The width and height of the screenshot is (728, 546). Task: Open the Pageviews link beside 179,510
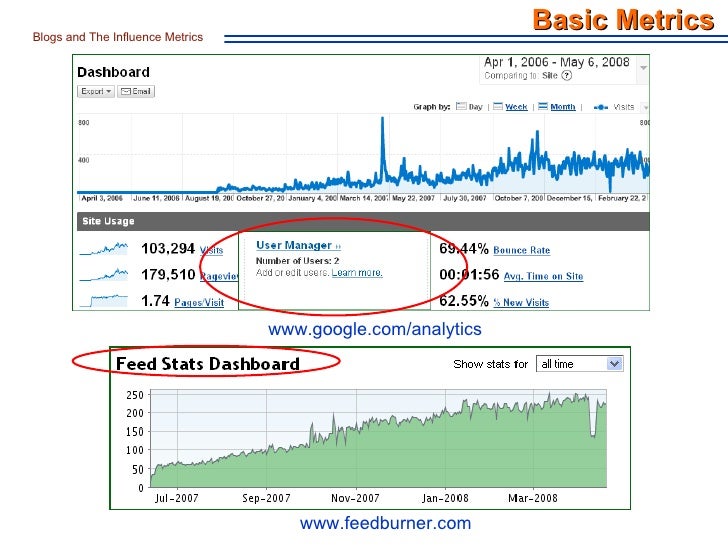219,276
